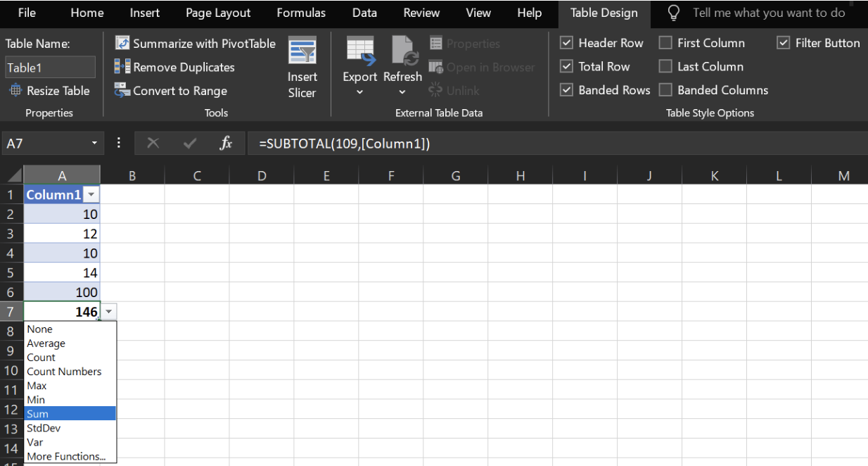The height and width of the screenshot is (466, 868).
Task: Click the Summarize with PivotTable icon
Action: pos(122,44)
